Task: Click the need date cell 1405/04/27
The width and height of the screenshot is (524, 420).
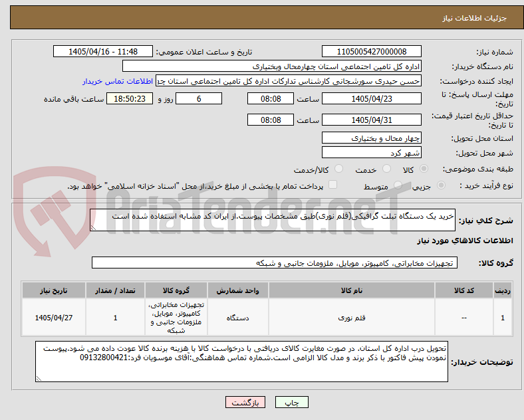Action: [54, 318]
